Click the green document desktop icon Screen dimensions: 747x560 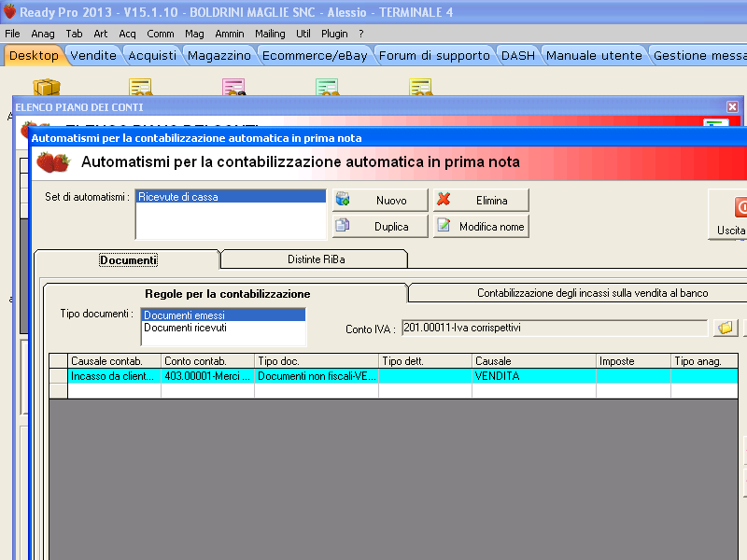pos(327,87)
